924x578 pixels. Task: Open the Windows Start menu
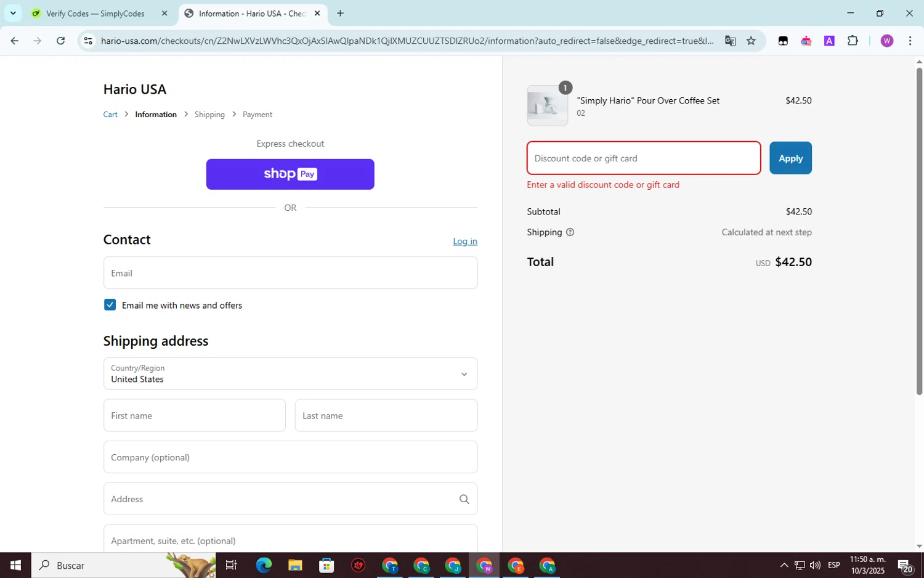pyautogui.click(x=15, y=565)
